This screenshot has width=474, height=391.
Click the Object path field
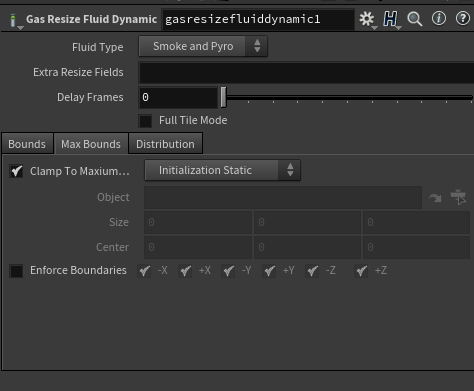[283, 197]
